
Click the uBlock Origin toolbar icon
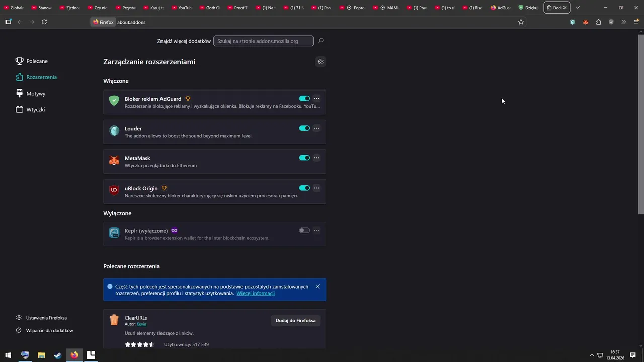611,22
